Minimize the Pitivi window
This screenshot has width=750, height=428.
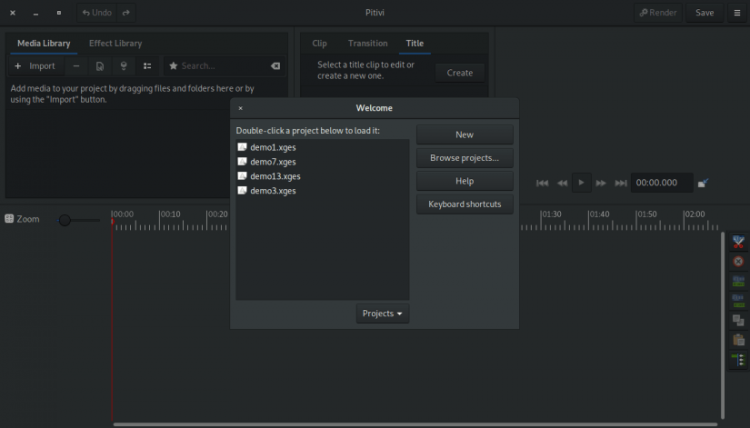click(x=36, y=13)
